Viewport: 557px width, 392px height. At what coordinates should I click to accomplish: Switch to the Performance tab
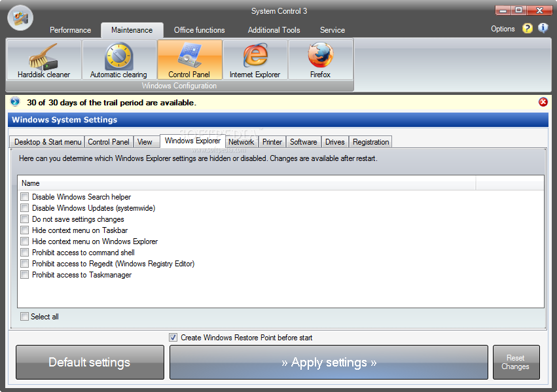point(70,30)
